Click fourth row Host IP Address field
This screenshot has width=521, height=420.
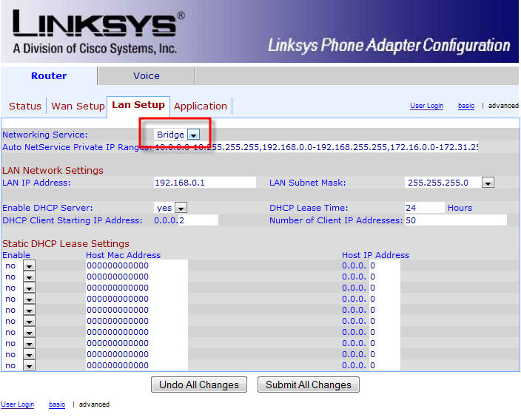click(384, 299)
